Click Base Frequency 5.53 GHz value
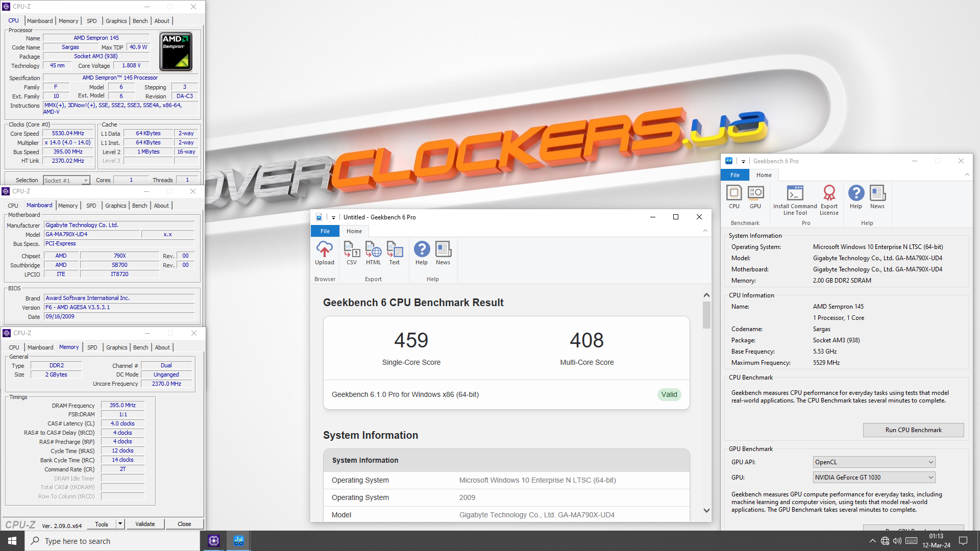 [x=825, y=352]
